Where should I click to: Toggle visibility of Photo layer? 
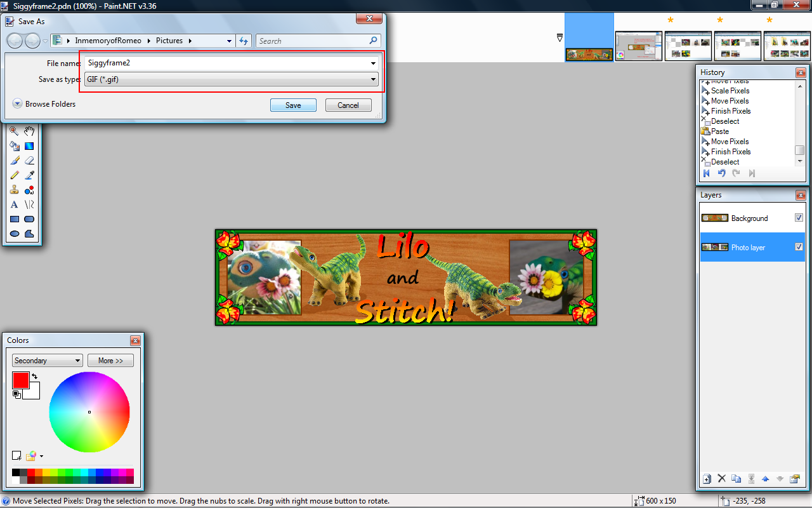799,247
